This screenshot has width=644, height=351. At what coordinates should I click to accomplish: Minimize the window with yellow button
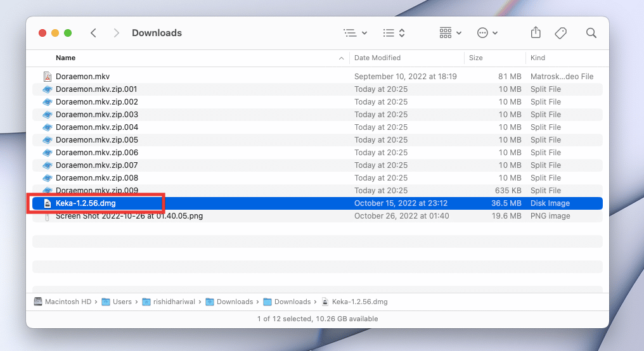55,33
